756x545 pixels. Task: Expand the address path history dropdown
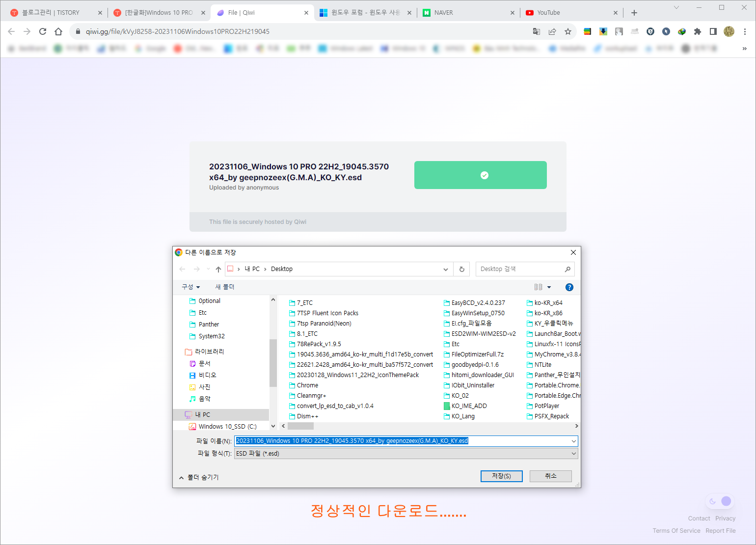point(446,269)
